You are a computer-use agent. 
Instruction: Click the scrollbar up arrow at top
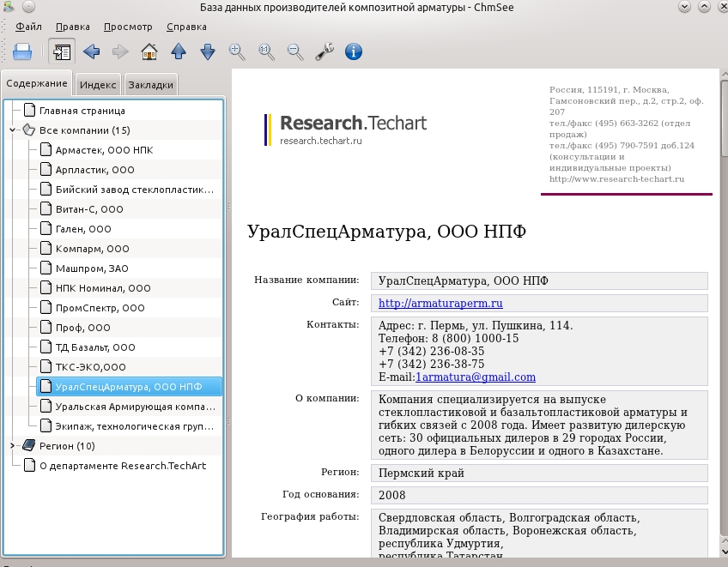click(724, 74)
